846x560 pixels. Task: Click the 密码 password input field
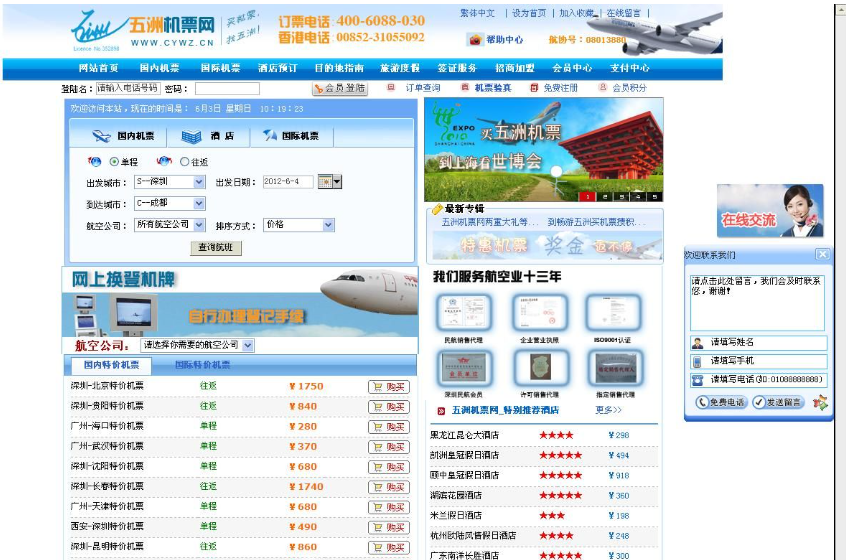click(x=227, y=88)
